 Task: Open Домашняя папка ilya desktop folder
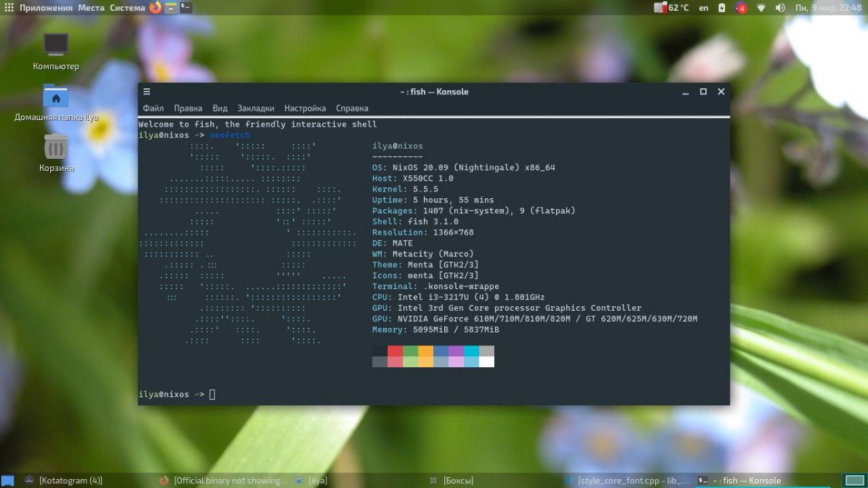56,102
